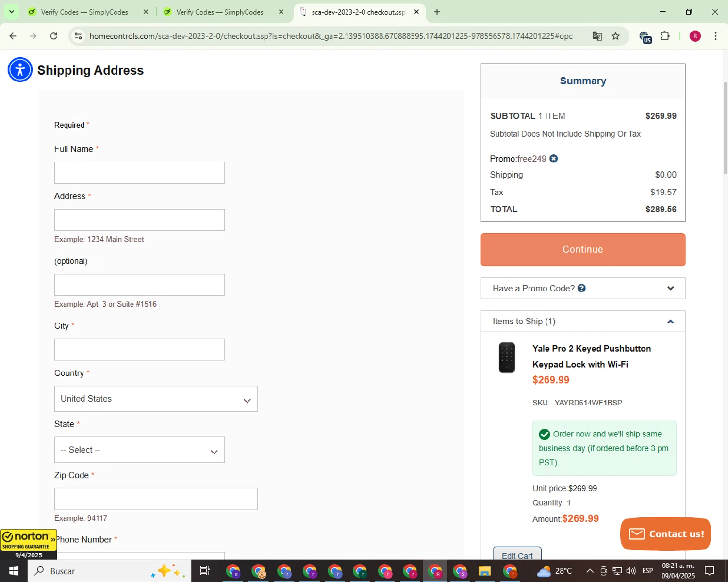Reload the checkout page
The height and width of the screenshot is (582, 728).
click(54, 36)
